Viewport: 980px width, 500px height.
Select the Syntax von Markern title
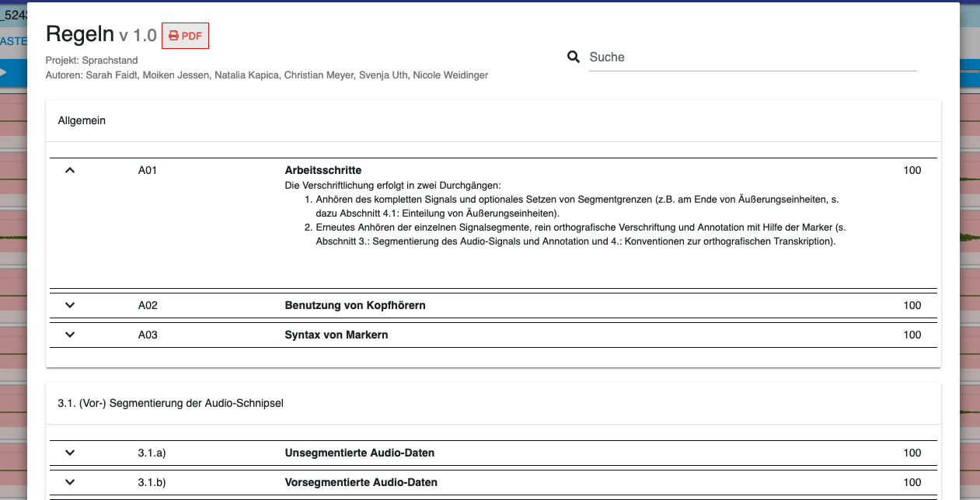[337, 335]
